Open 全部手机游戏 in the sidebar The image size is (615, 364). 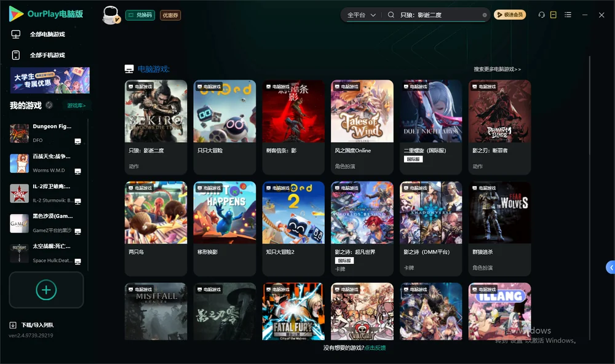pyautogui.click(x=38, y=55)
